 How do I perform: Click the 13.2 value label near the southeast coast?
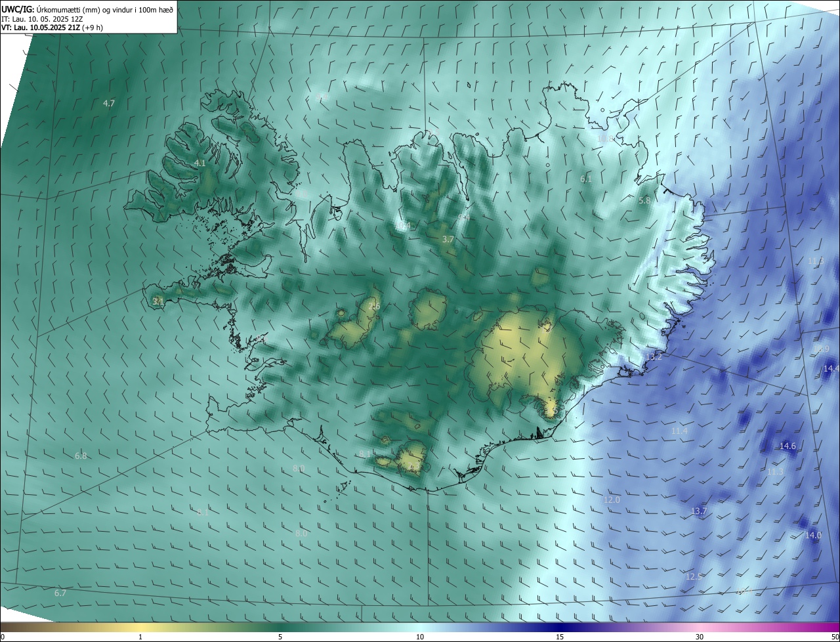click(x=654, y=356)
